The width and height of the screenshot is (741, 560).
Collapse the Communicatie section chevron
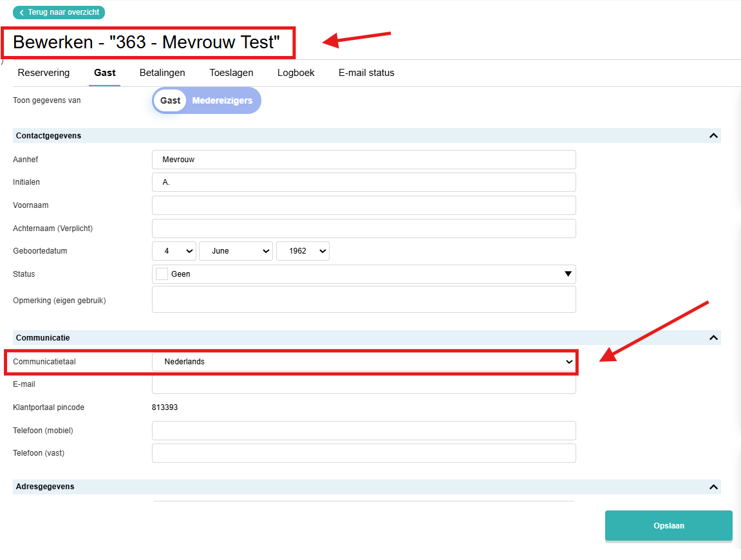coord(713,337)
